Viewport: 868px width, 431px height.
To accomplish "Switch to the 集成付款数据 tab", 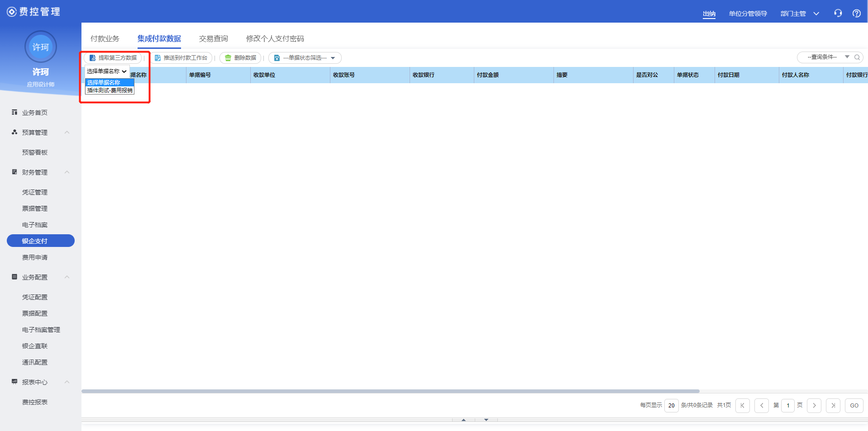I will (x=159, y=39).
